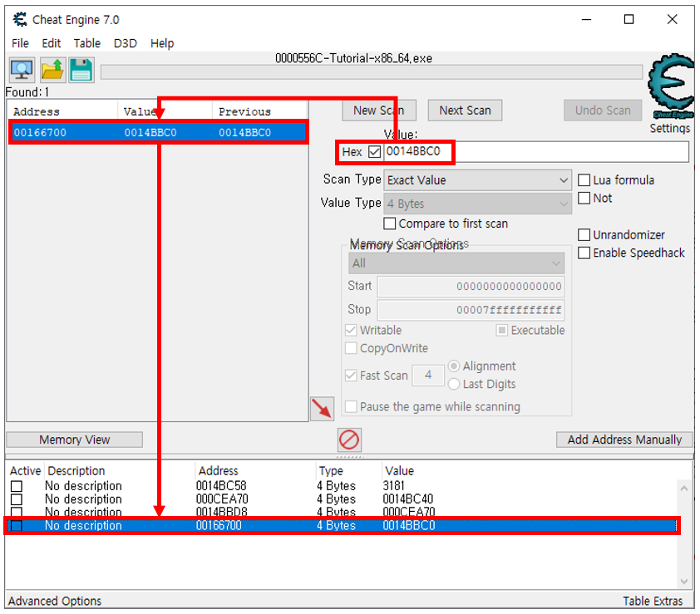This screenshot has height=614, width=700.
Task: Select the Last Digits radio button
Action: (454, 384)
